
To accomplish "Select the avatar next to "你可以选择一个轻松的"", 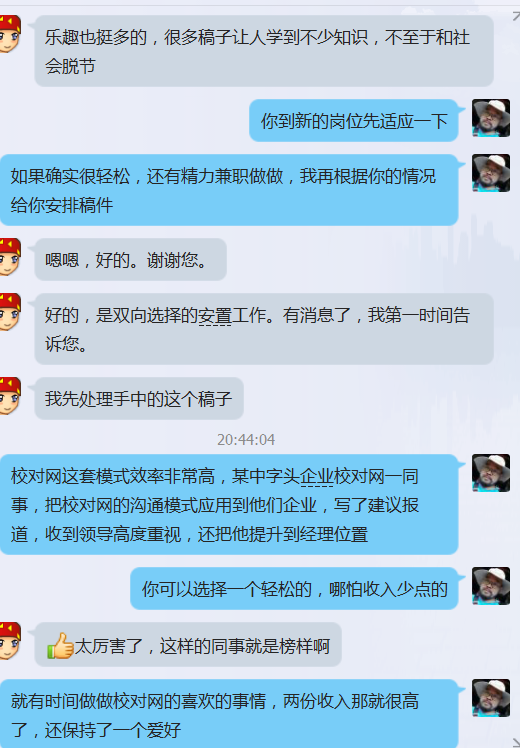I will pyautogui.click(x=491, y=586).
